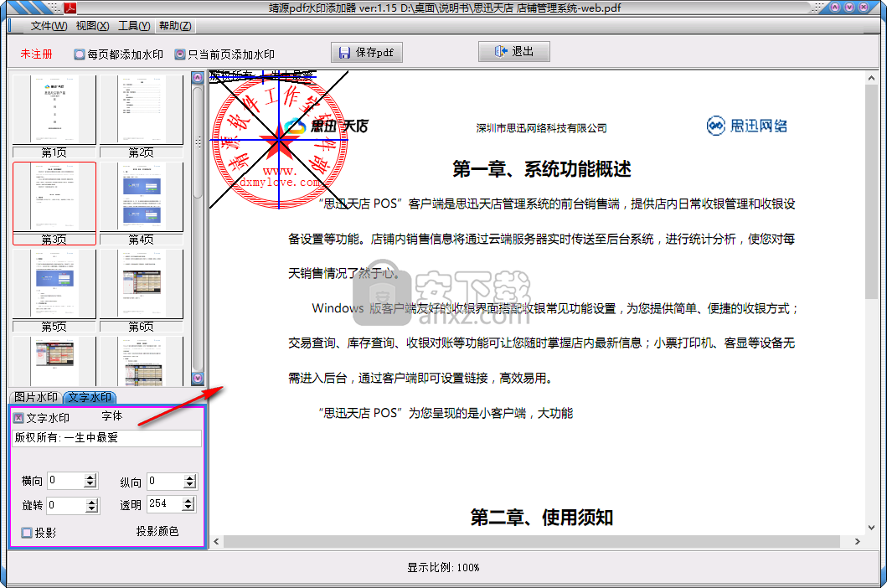Click the title bar minimize button
Image resolution: width=887 pixels, height=588 pixels.
835,8
